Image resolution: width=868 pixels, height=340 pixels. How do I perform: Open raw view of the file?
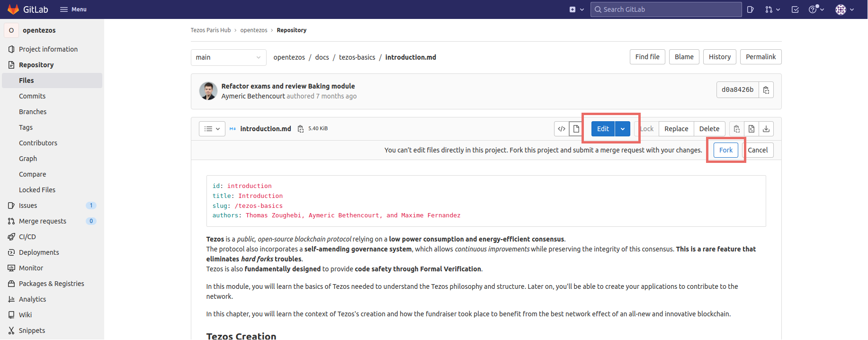[x=752, y=129]
